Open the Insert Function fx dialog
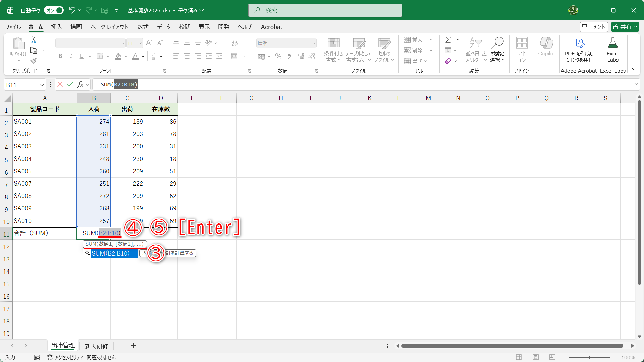Viewport: 644px width, 362px height. [80, 84]
